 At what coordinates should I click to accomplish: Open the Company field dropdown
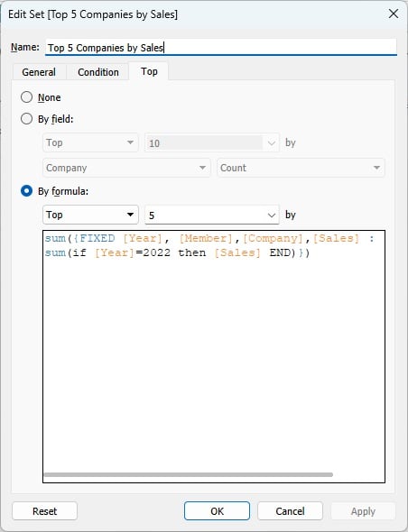pyautogui.click(x=126, y=168)
